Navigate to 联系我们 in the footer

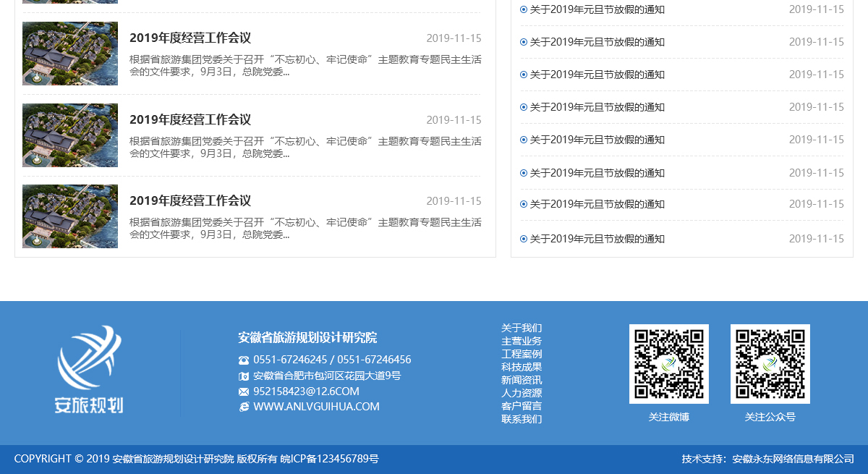(521, 419)
